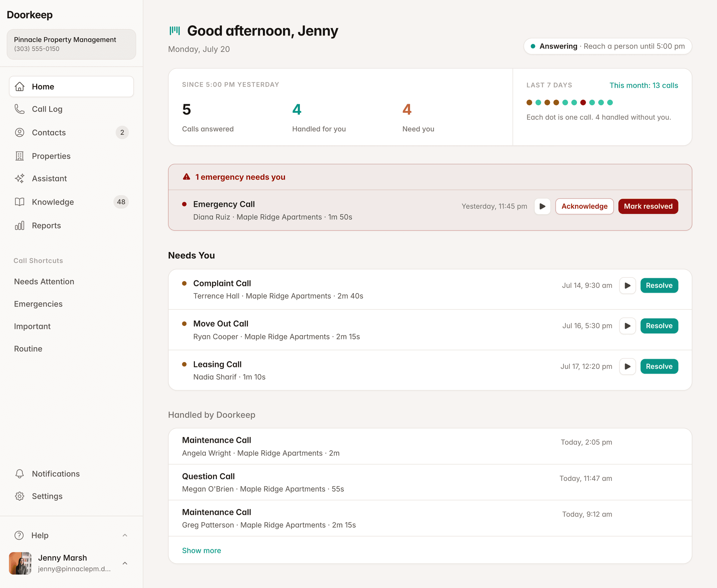The image size is (717, 588).
Task: Click the dark red dot in Last 7 Days
Action: click(583, 102)
